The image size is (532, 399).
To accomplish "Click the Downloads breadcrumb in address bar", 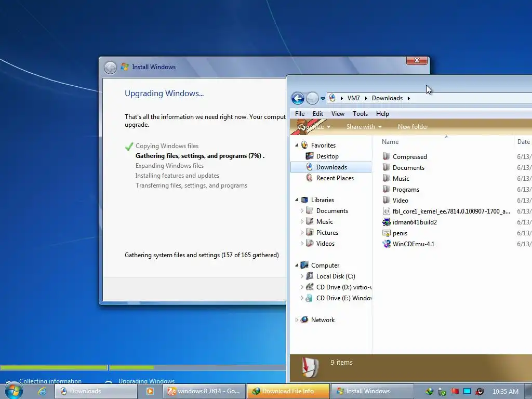I will click(x=387, y=98).
